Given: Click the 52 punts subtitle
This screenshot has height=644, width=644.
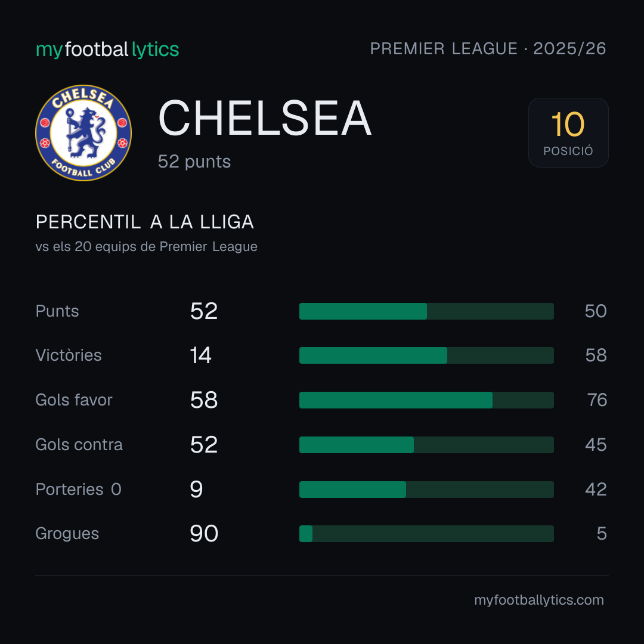Looking at the screenshot, I should [194, 162].
